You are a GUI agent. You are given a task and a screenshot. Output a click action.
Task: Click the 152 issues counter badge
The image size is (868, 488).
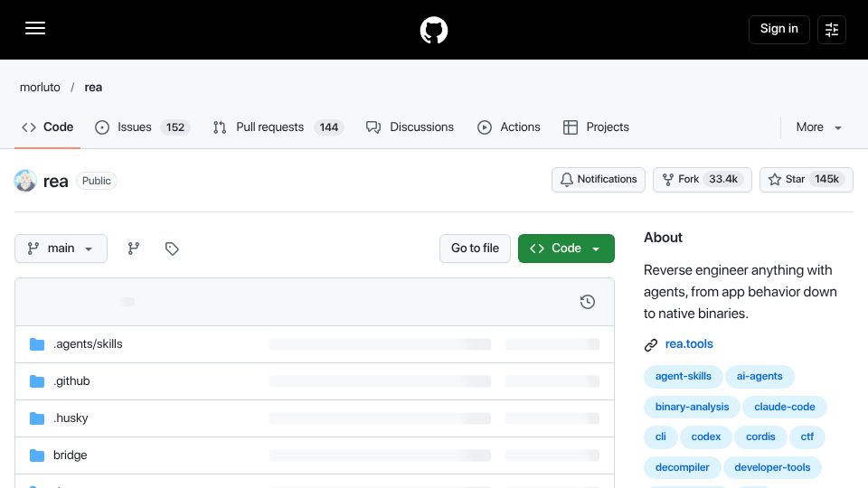click(175, 127)
